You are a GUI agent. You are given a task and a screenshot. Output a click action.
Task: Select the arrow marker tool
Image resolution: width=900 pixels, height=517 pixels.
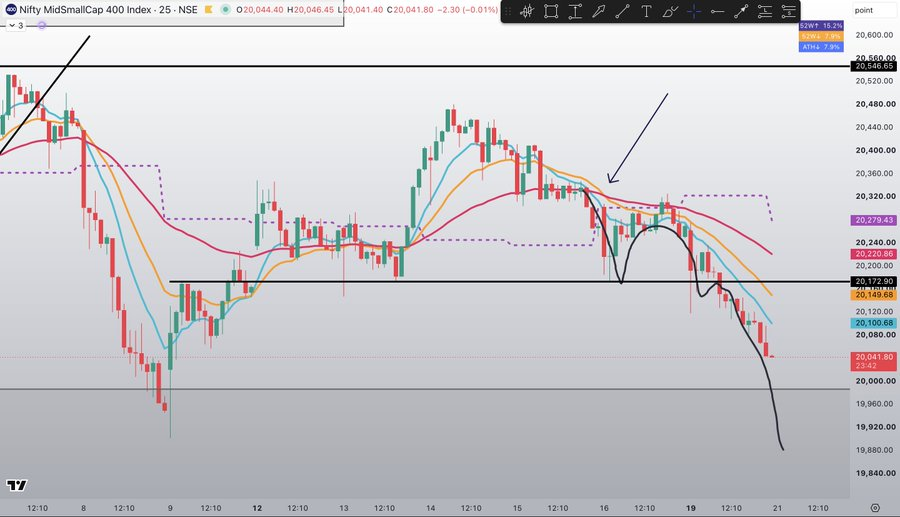coord(599,11)
